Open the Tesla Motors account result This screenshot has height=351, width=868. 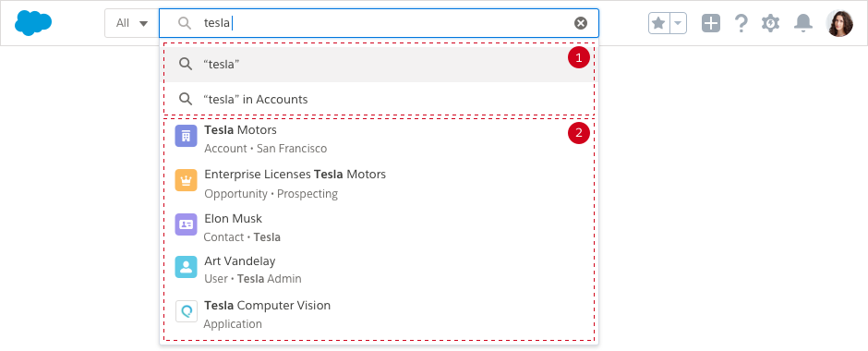point(379,139)
